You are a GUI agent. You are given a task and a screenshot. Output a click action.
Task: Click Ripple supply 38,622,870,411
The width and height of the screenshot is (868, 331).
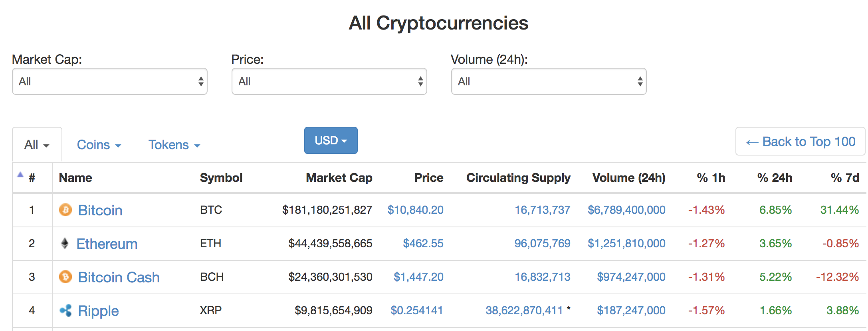(524, 310)
